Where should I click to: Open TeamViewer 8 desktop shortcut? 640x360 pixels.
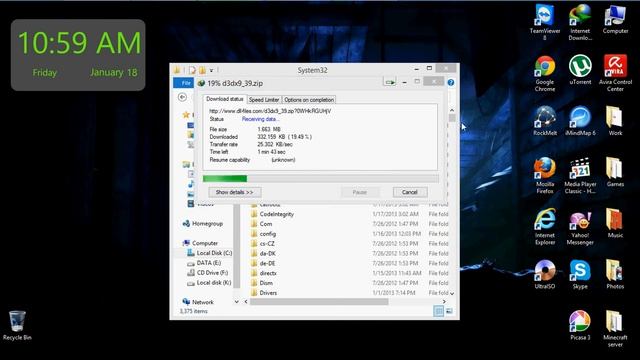click(544, 22)
